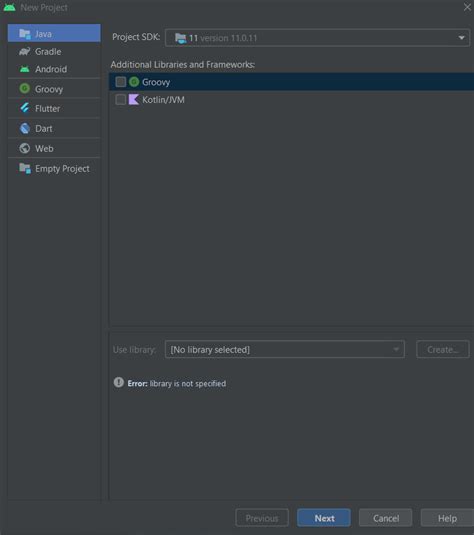Click the error warning icon
This screenshot has height=535, width=474.
coord(118,382)
